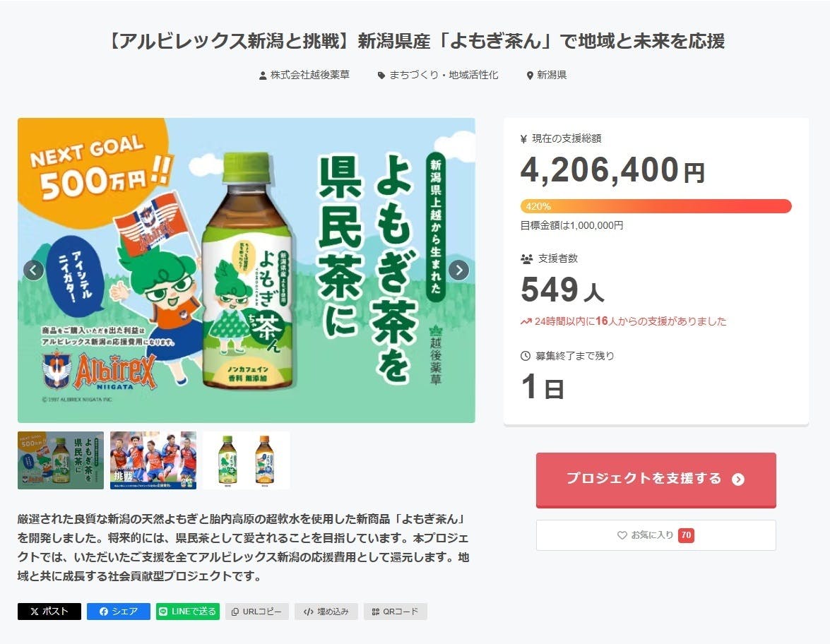
Task: Open the embed code option
Action: 326,612
